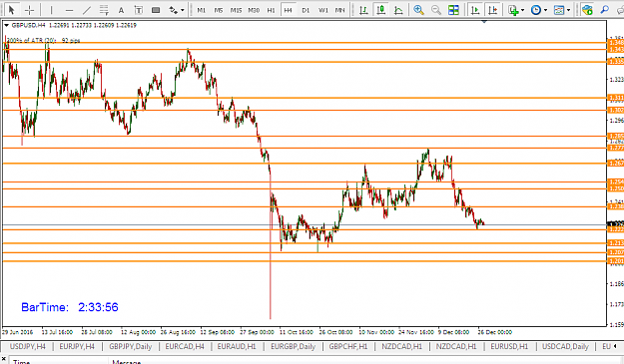Open the EURUSD,H1 chart tab

click(509, 346)
